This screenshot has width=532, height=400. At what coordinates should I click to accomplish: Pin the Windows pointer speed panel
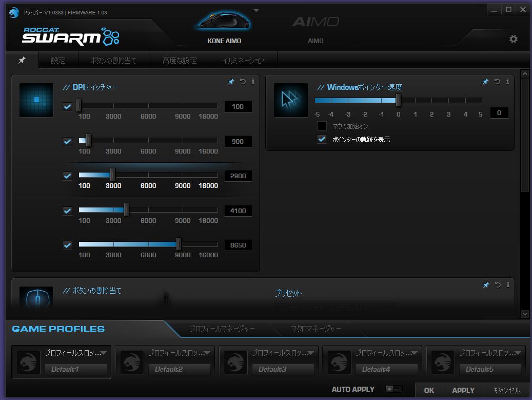(x=485, y=82)
